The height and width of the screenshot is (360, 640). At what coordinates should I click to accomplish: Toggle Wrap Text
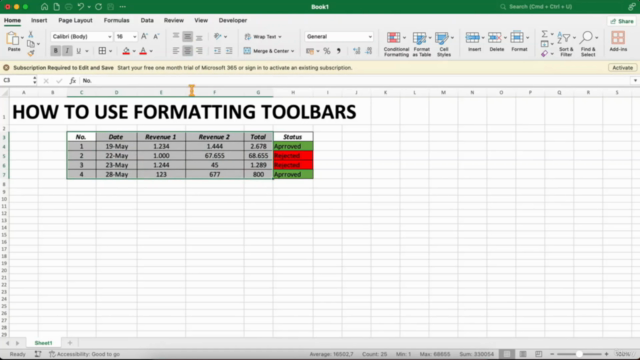tap(263, 36)
